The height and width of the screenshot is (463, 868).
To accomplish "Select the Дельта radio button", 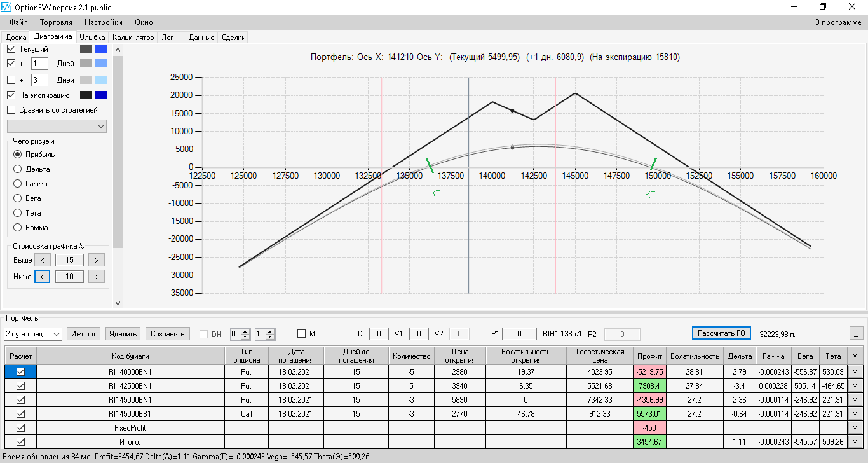I will (x=18, y=169).
